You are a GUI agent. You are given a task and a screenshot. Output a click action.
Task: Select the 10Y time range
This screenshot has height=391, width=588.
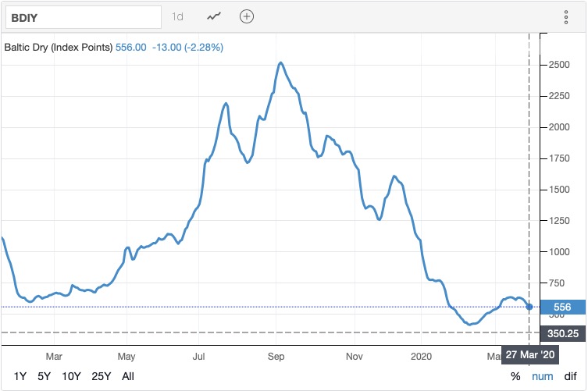[71, 376]
